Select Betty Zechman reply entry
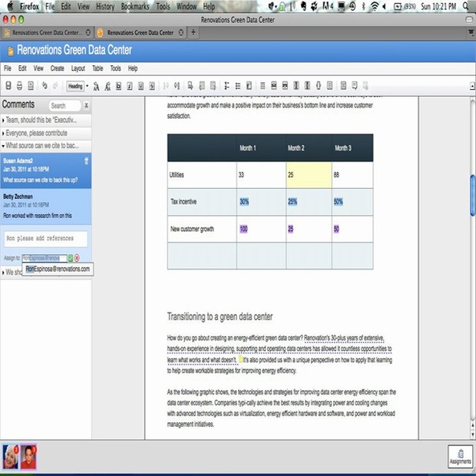This screenshot has height=476, width=476. point(45,207)
